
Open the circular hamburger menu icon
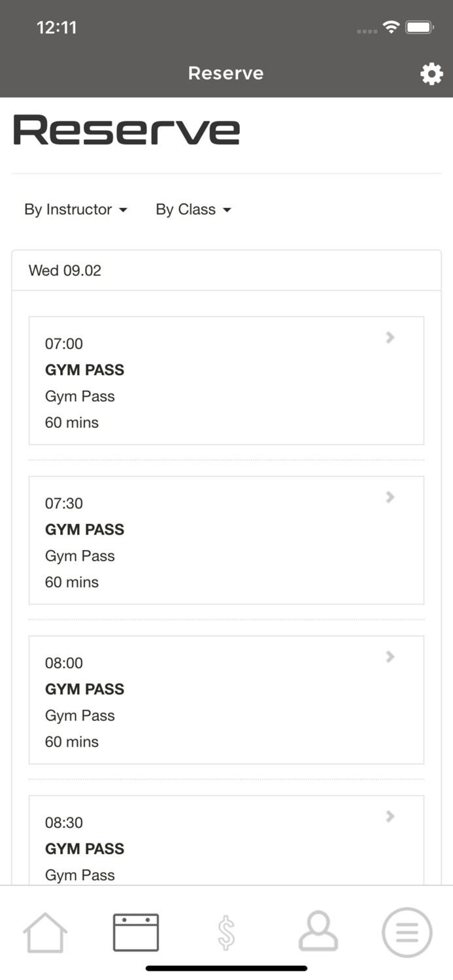tap(407, 932)
